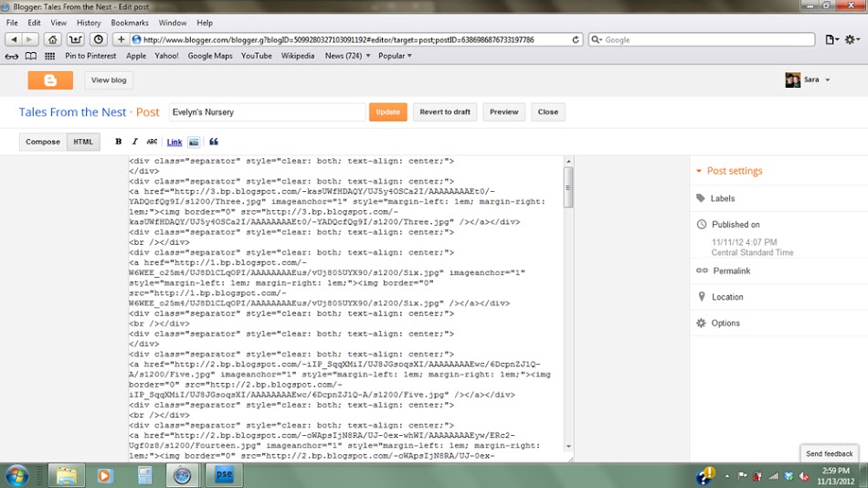Open the View menu
This screenshot has width=868, height=488.
click(x=58, y=23)
